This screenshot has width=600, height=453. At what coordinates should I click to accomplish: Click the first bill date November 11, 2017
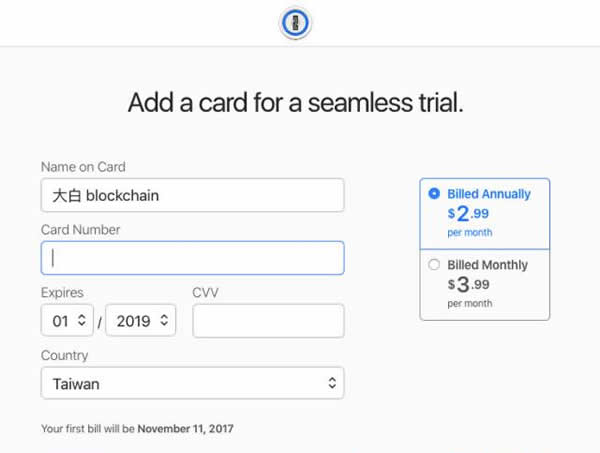tap(185, 429)
